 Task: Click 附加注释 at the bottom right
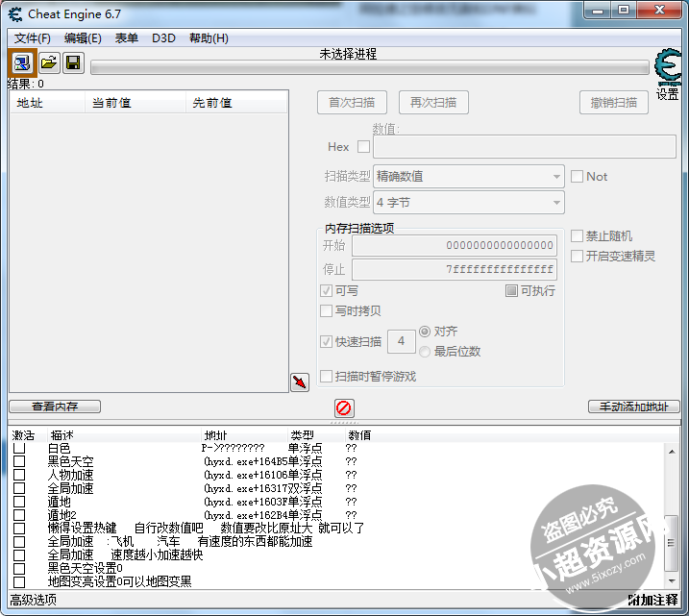pos(652,600)
